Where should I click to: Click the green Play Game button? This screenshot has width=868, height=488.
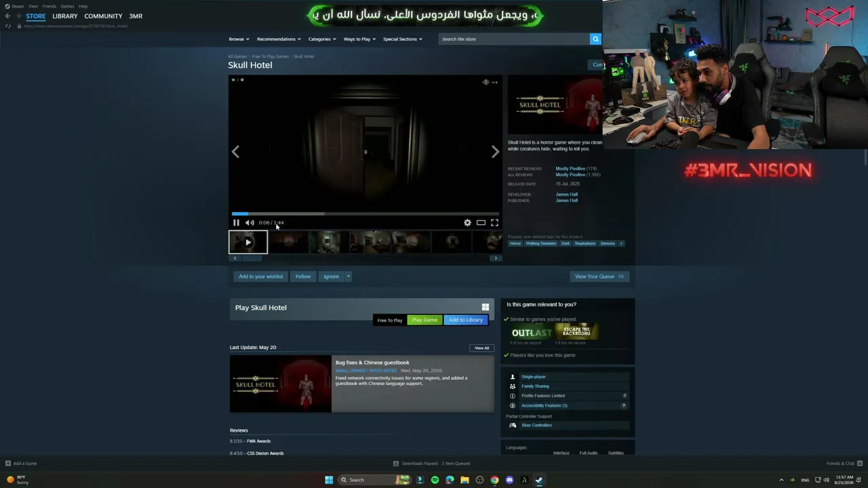pyautogui.click(x=425, y=320)
